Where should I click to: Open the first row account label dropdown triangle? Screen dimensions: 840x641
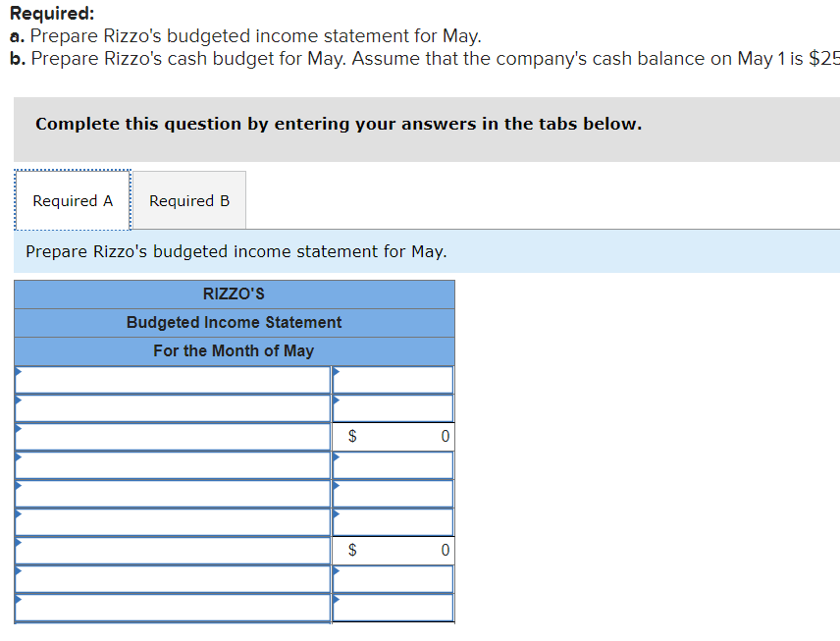click(x=17, y=373)
